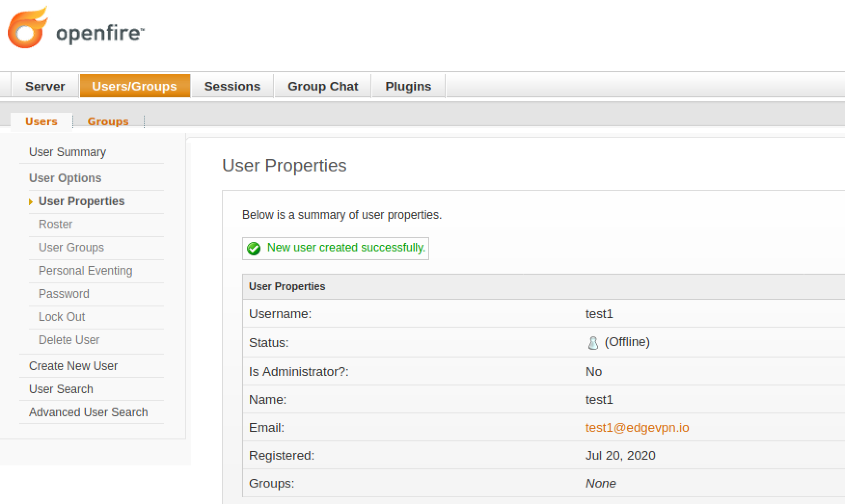Image resolution: width=845 pixels, height=504 pixels.
Task: Open the Server tab
Action: point(45,86)
